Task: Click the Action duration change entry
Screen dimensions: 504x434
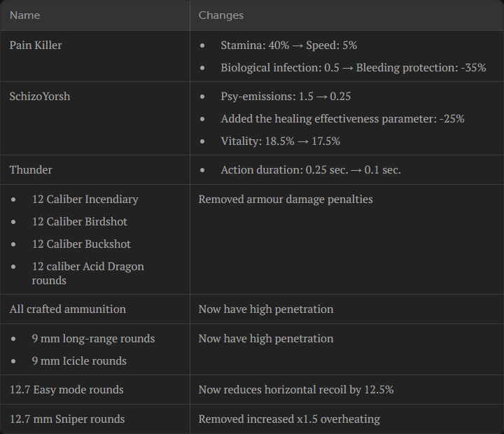Action: (311, 169)
